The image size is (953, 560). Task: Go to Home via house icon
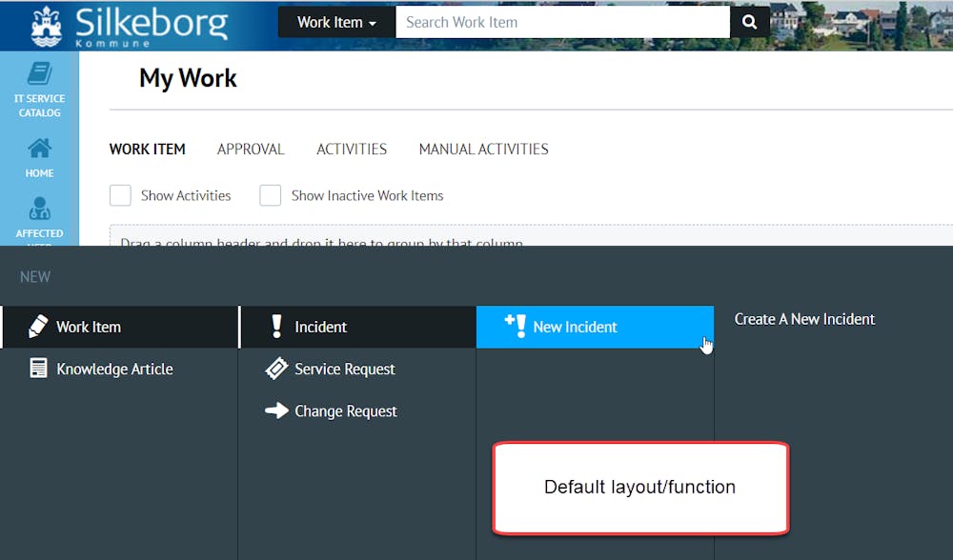39,149
